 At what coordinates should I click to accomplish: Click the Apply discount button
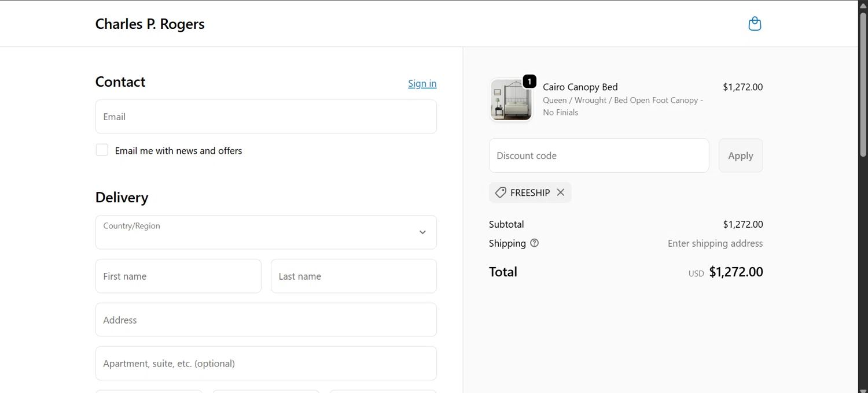[x=741, y=155]
